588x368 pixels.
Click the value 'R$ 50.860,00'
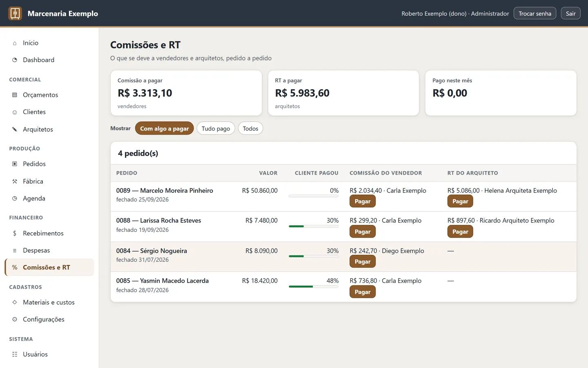pos(260,191)
